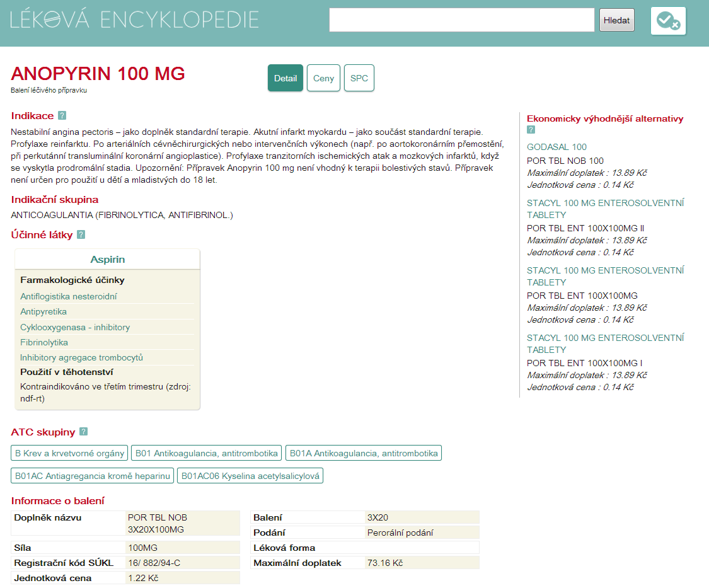Open the Antipyretika link
The height and width of the screenshot is (588, 709).
(43, 311)
